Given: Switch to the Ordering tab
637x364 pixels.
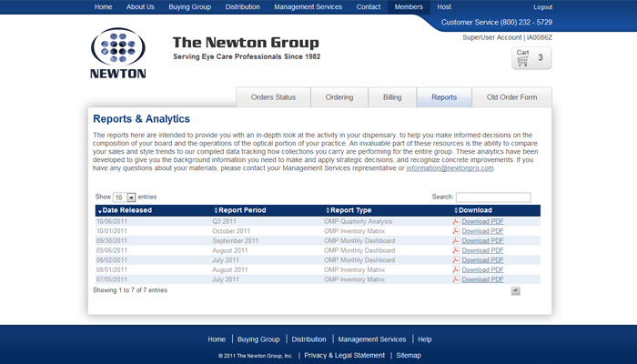Looking at the screenshot, I should (x=339, y=97).
